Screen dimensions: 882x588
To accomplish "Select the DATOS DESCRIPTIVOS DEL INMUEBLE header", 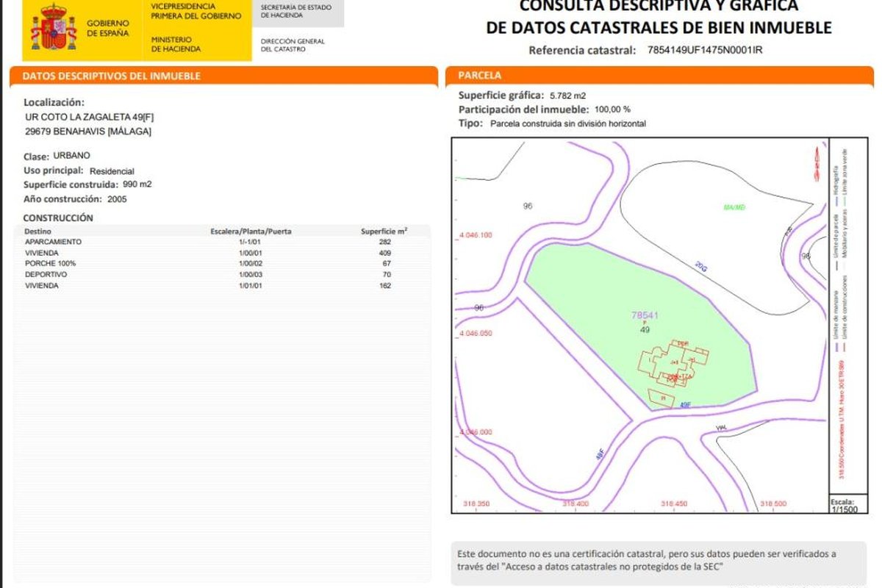I will click(x=112, y=76).
